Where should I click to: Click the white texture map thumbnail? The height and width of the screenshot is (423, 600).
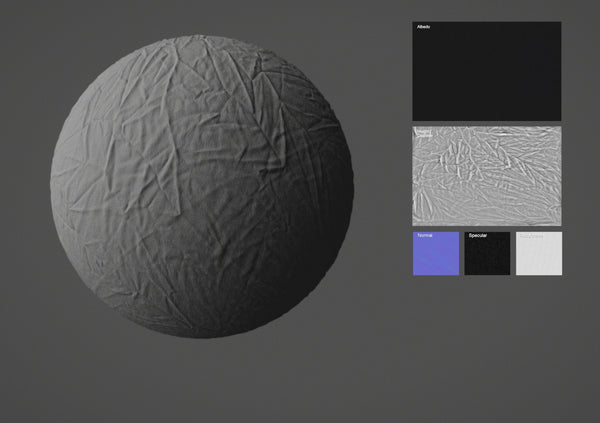click(539, 254)
